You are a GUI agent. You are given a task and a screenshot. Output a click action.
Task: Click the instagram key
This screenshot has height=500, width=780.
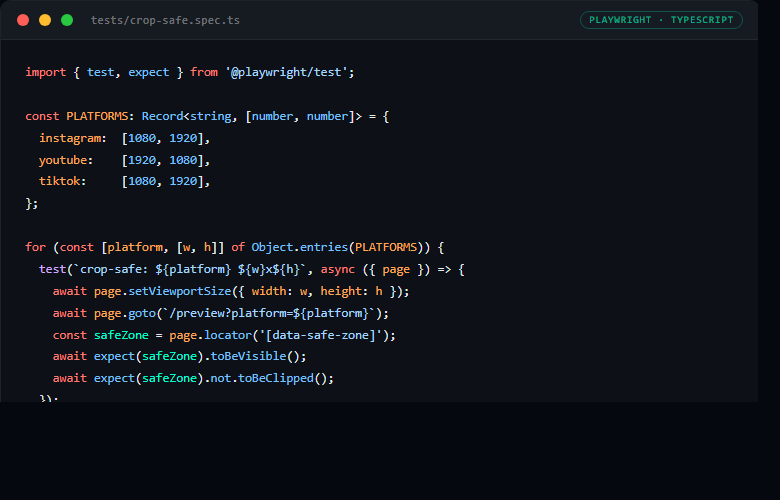70,138
